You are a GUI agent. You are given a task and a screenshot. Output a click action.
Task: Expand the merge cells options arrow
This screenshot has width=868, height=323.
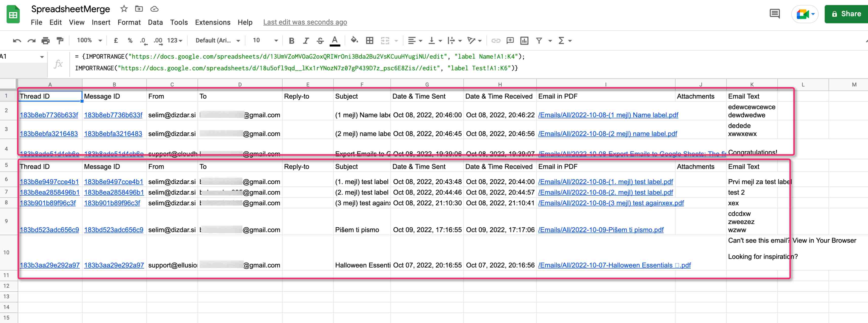point(396,41)
